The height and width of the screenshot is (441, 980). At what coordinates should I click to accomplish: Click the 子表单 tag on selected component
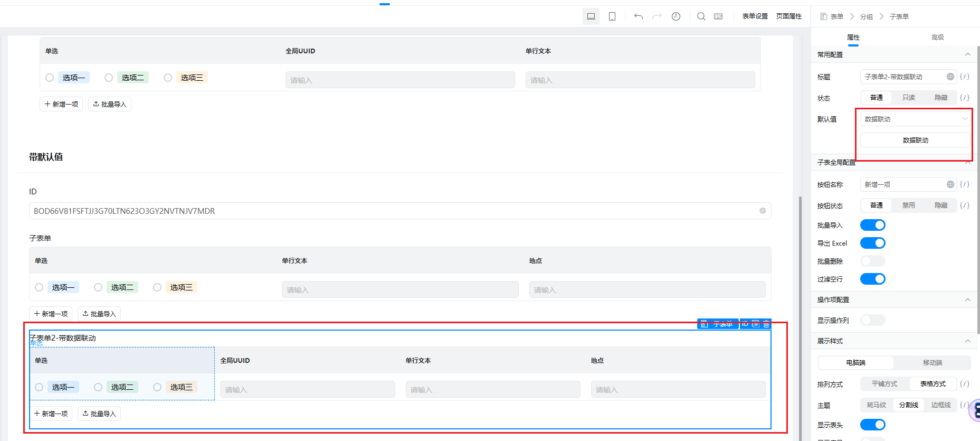click(718, 324)
